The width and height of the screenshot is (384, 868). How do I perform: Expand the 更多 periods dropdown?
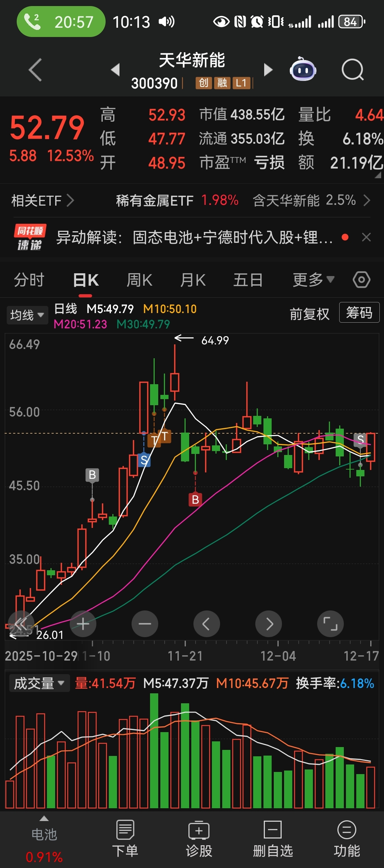314,280
